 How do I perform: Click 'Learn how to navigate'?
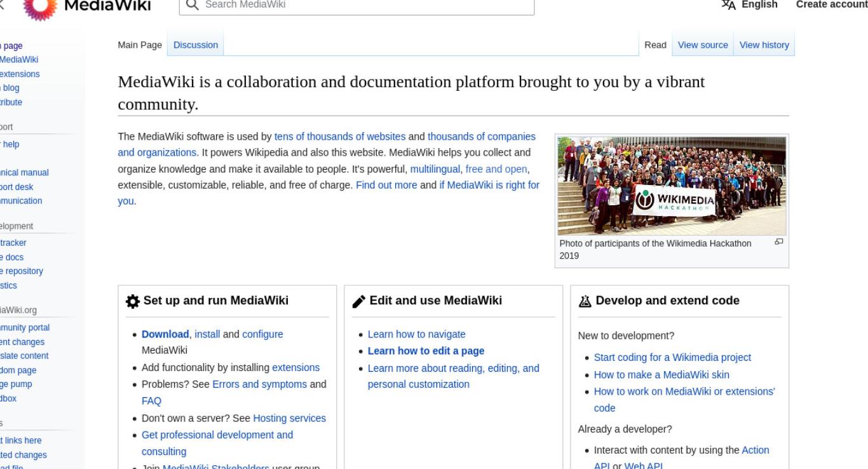416,334
